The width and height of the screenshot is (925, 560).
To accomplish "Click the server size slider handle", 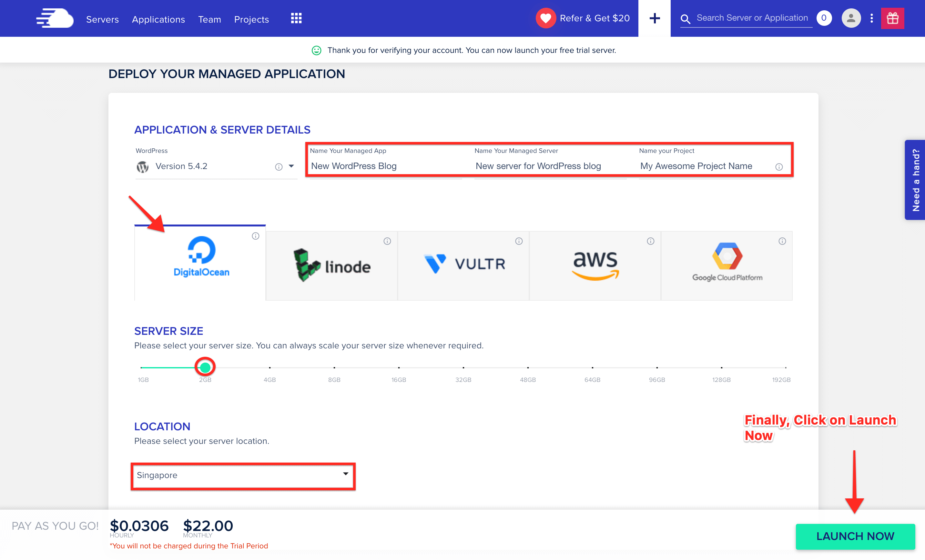I will click(205, 367).
